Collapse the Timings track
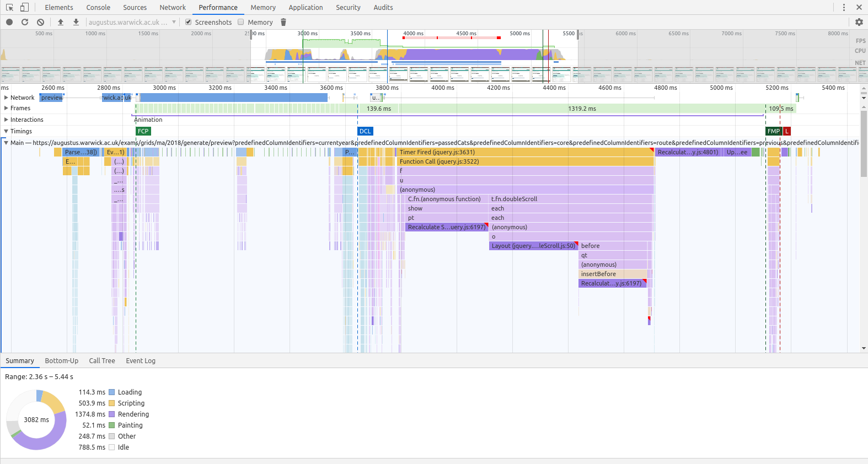This screenshot has height=464, width=868. pyautogui.click(x=6, y=131)
